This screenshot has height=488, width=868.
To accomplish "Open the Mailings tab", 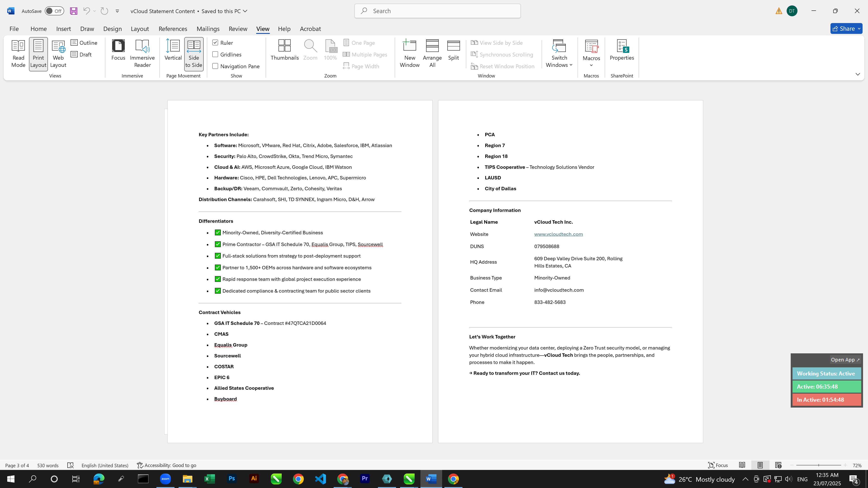I will (x=208, y=29).
